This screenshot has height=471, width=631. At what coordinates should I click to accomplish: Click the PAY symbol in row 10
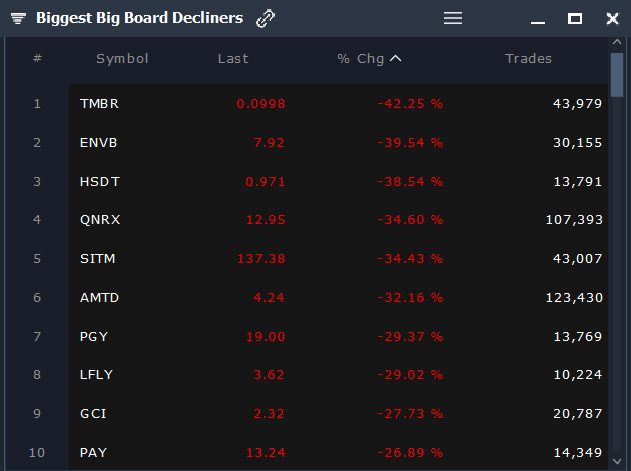(93, 453)
